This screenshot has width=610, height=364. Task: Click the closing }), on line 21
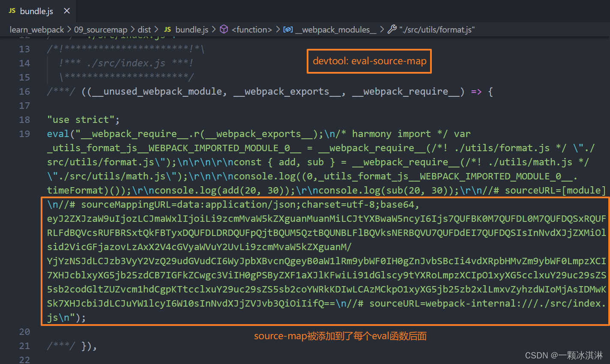click(x=89, y=346)
